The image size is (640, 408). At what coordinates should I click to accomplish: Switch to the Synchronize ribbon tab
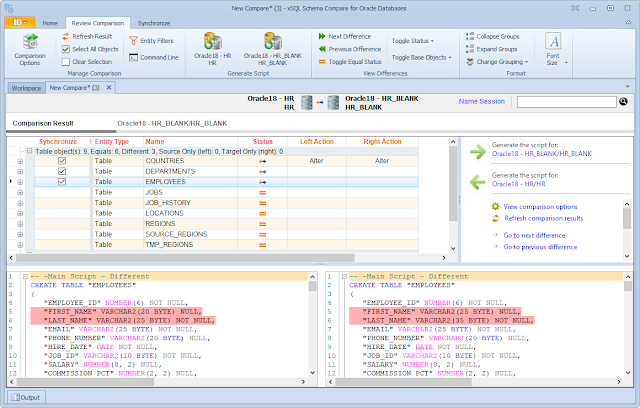point(154,20)
